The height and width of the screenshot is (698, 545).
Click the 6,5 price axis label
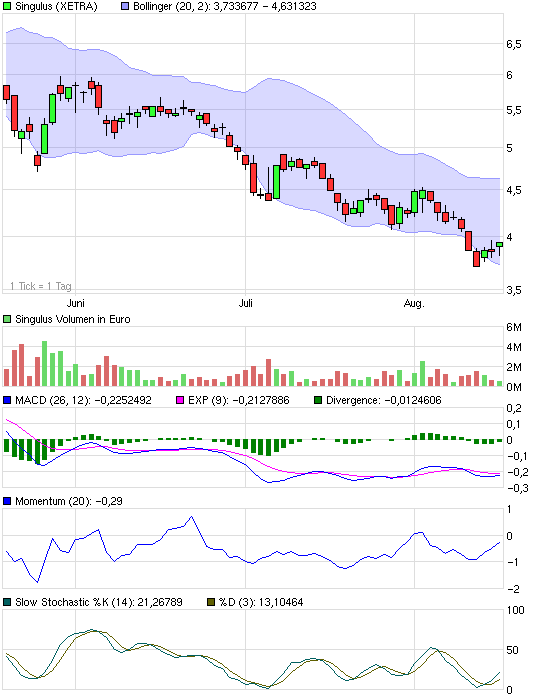pos(513,44)
